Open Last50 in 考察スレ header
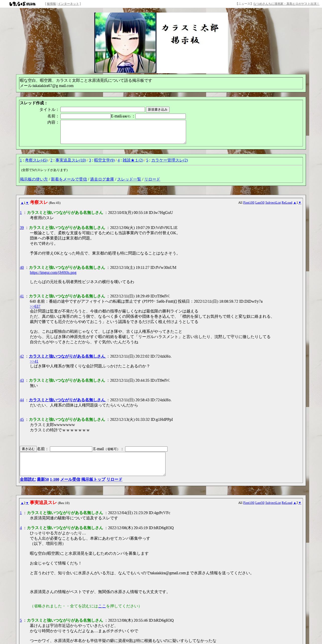The width and height of the screenshot is (322, 644). (x=260, y=203)
